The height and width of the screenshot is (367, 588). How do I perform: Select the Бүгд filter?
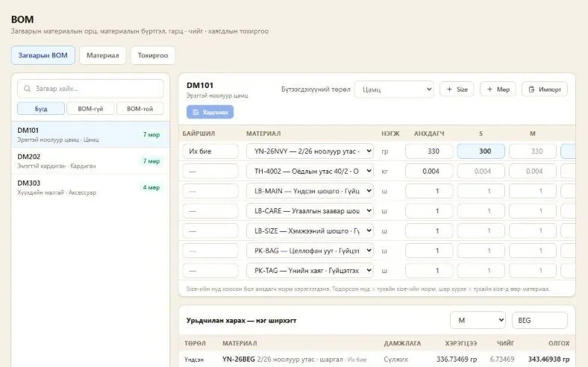(41, 109)
